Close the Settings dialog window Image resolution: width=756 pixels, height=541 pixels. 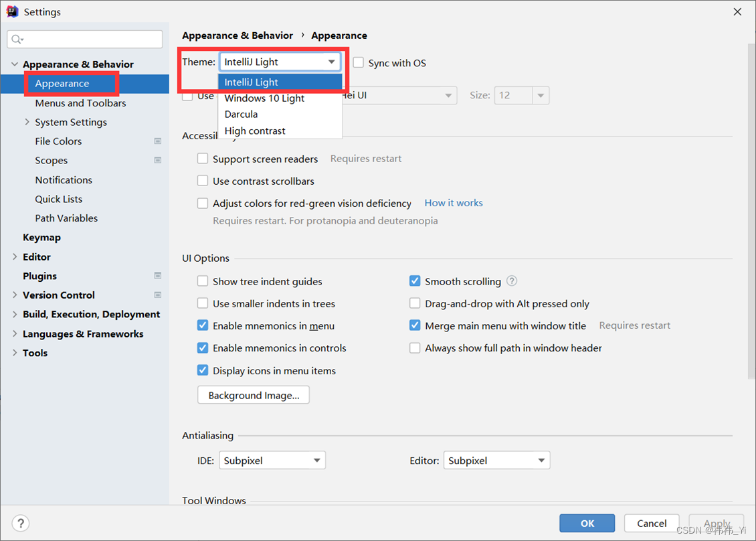(737, 11)
